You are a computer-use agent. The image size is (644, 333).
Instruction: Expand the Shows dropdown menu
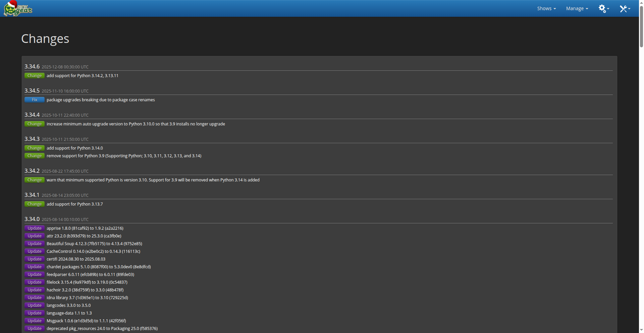(x=546, y=9)
